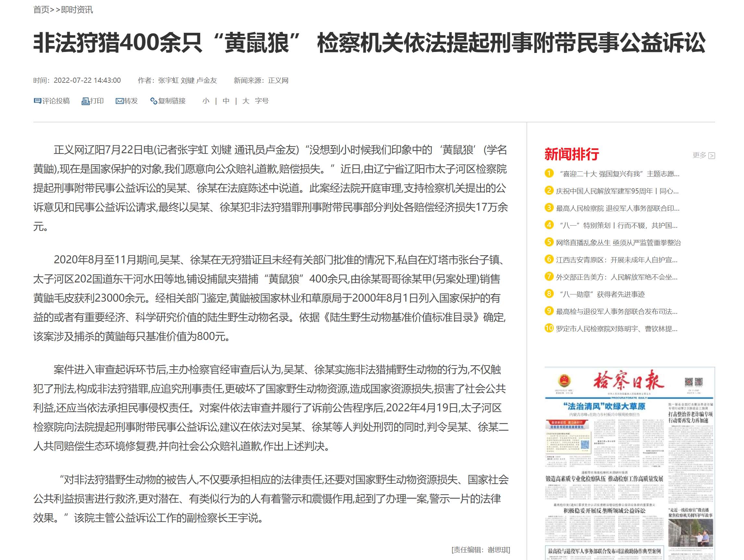
Task: Open ranked news about 解放军建军95周年
Action: tap(617, 191)
